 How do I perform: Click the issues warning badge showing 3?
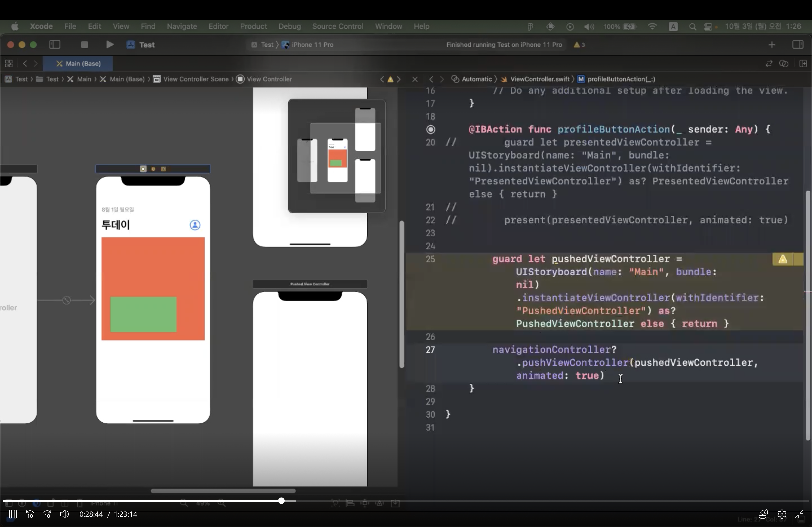coord(579,45)
